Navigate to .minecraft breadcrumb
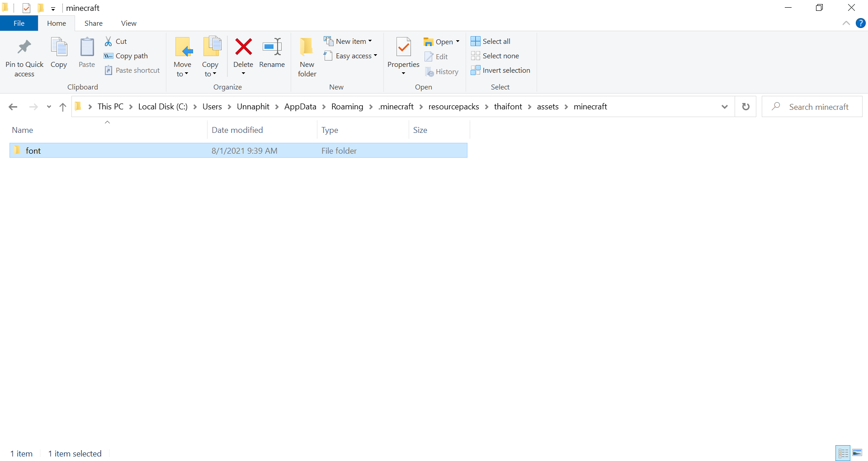The height and width of the screenshot is (461, 868). tap(396, 106)
